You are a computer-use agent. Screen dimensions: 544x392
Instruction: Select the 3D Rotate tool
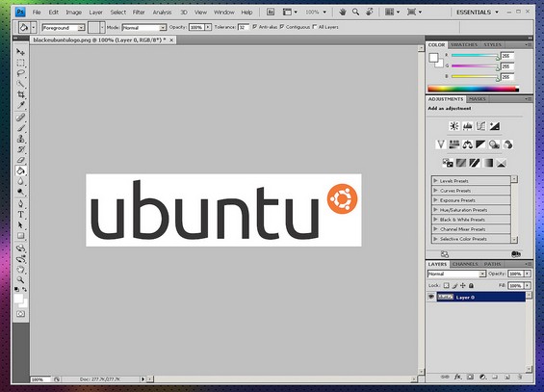pyautogui.click(x=20, y=248)
